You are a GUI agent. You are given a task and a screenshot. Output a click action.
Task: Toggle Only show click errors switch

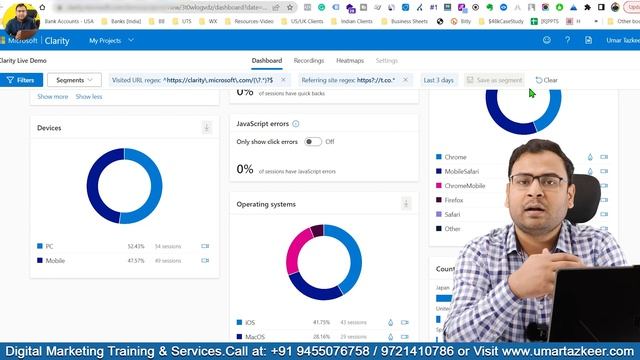click(313, 142)
